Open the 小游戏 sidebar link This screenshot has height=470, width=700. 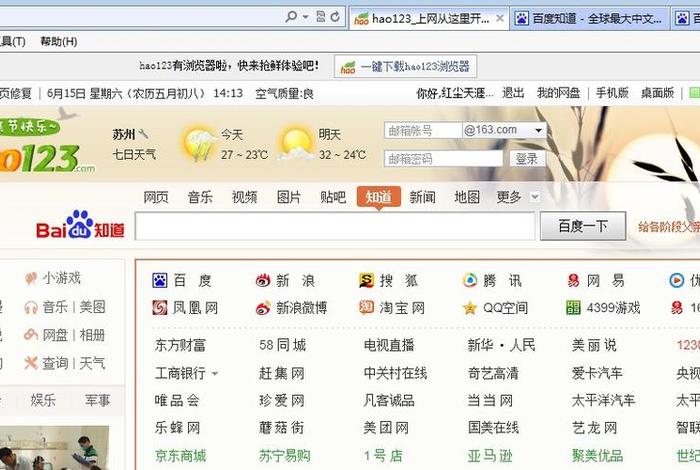(62, 278)
